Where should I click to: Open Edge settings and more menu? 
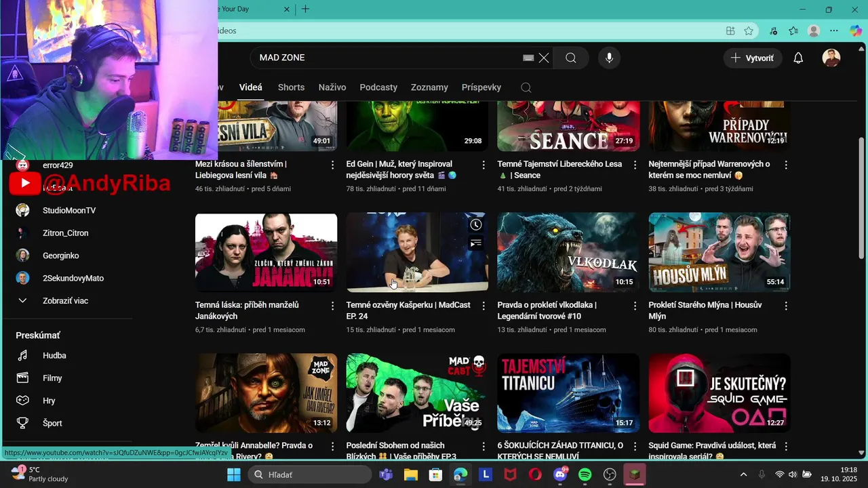[x=834, y=30]
